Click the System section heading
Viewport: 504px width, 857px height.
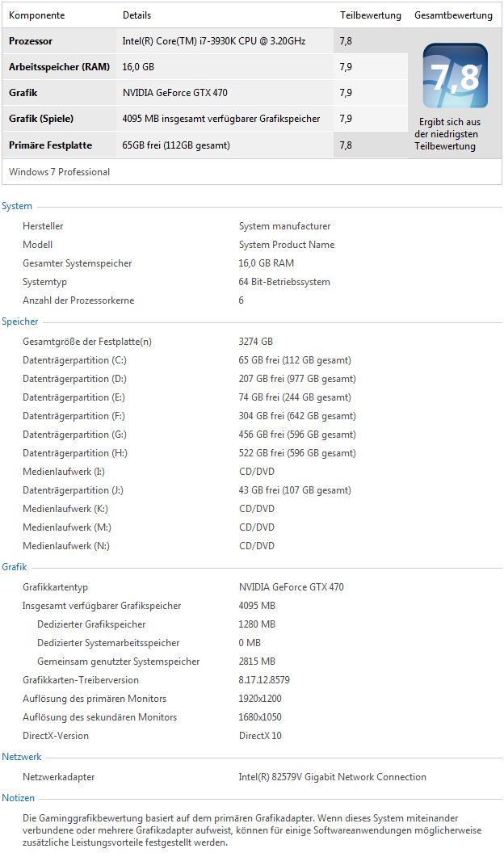click(x=17, y=207)
